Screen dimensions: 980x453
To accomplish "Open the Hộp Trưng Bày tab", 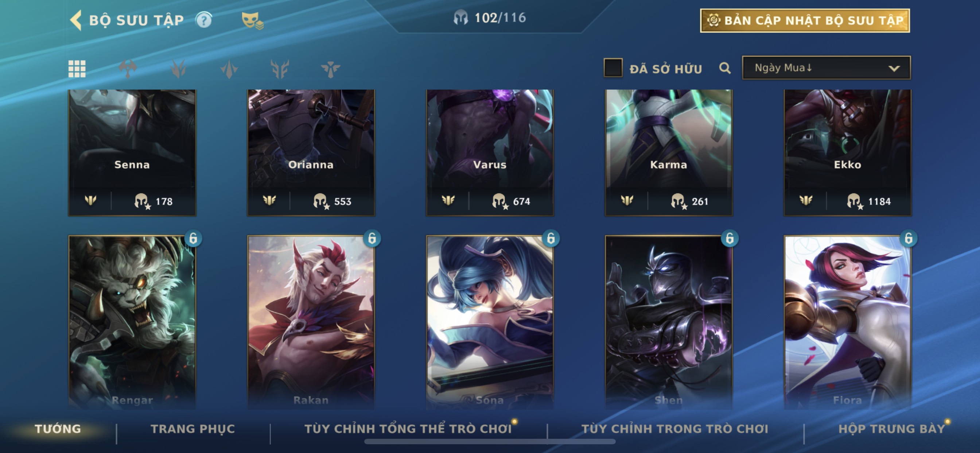I will [892, 429].
